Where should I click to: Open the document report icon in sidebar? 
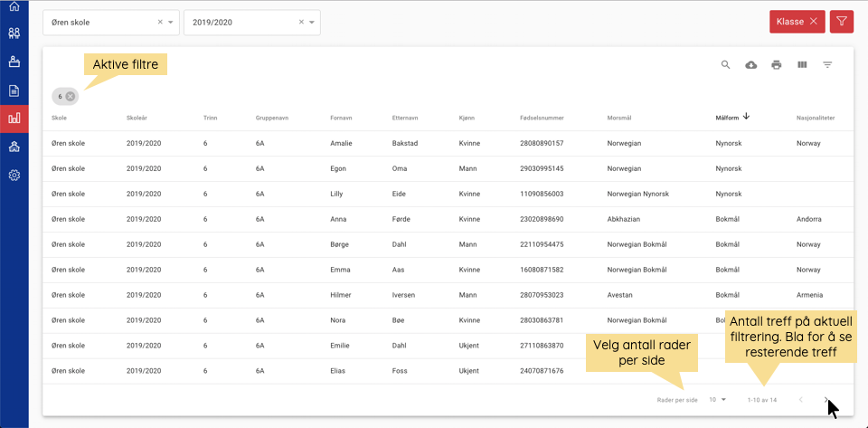pos(14,90)
